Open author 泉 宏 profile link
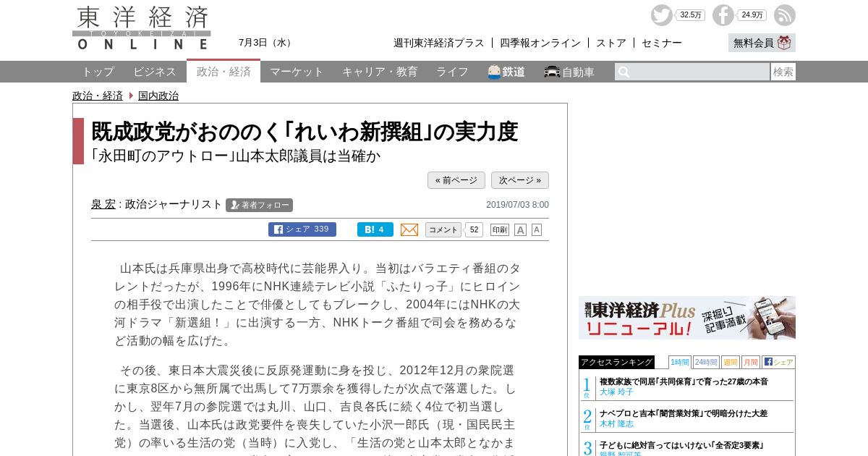The image size is (868, 456). [x=103, y=205]
